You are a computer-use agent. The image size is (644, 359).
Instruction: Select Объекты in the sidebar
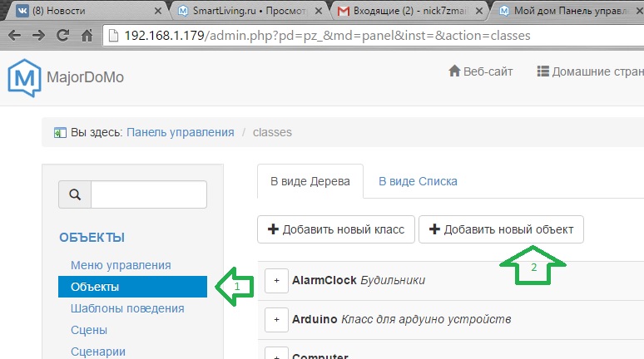point(132,287)
